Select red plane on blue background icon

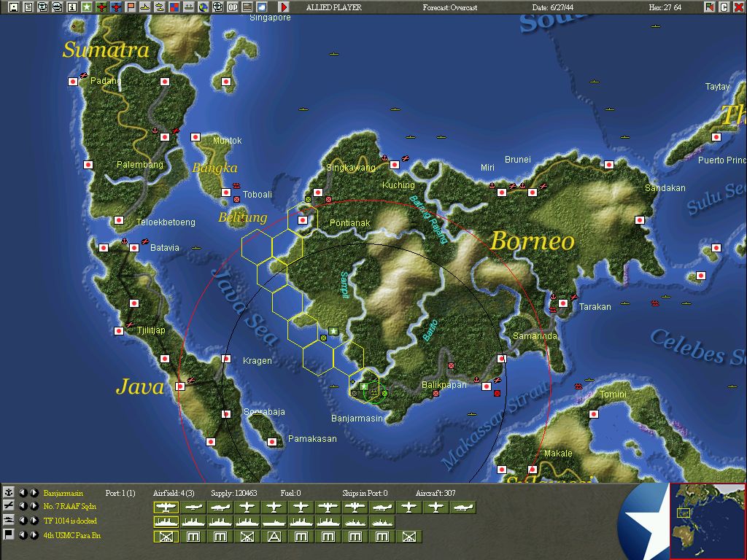pos(116,7)
